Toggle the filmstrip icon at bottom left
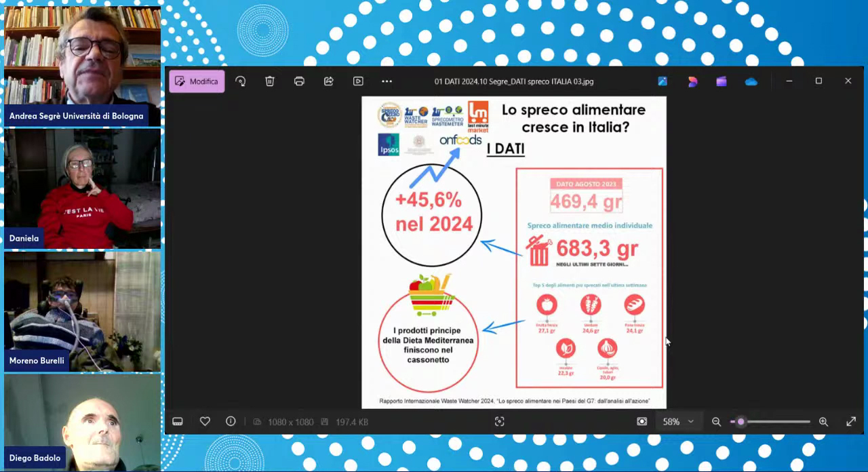Image resolution: width=868 pixels, height=472 pixels. pyautogui.click(x=178, y=422)
